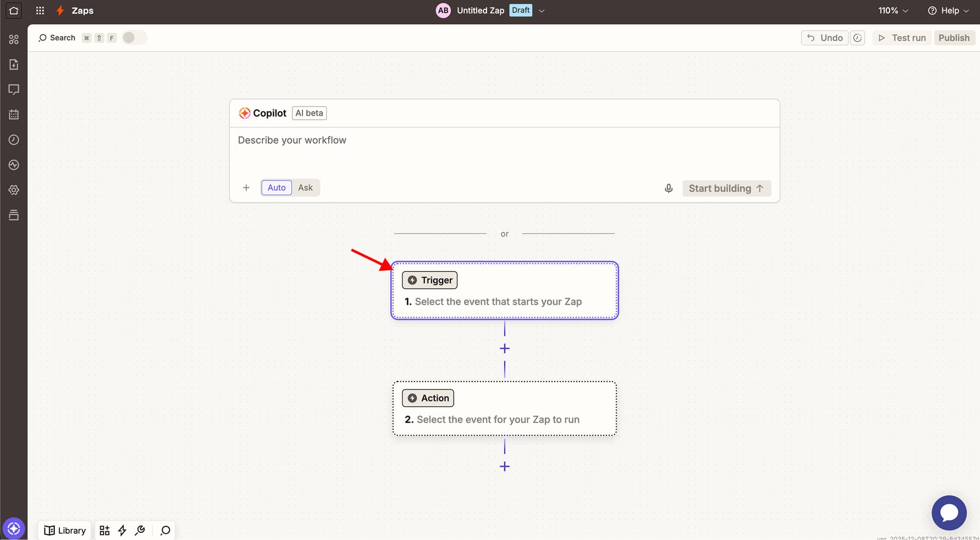Click the Test run button
The width and height of the screenshot is (980, 540).
[902, 38]
